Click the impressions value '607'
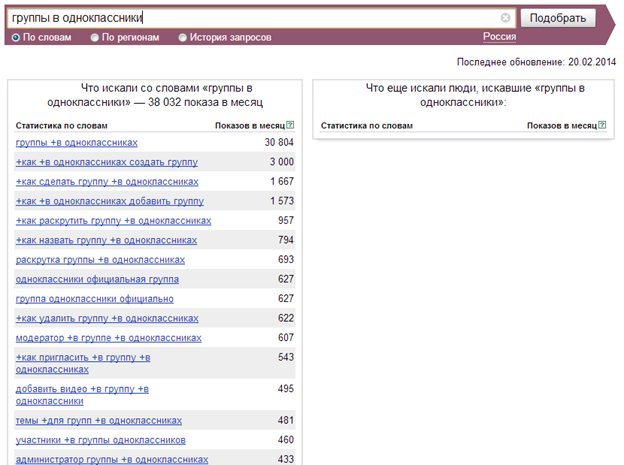 [x=286, y=337]
